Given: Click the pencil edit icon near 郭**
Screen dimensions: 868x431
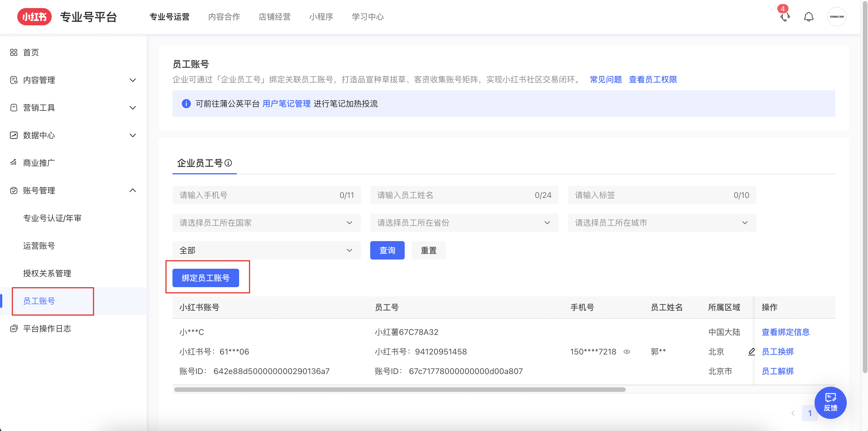Looking at the screenshot, I should click(x=752, y=352).
